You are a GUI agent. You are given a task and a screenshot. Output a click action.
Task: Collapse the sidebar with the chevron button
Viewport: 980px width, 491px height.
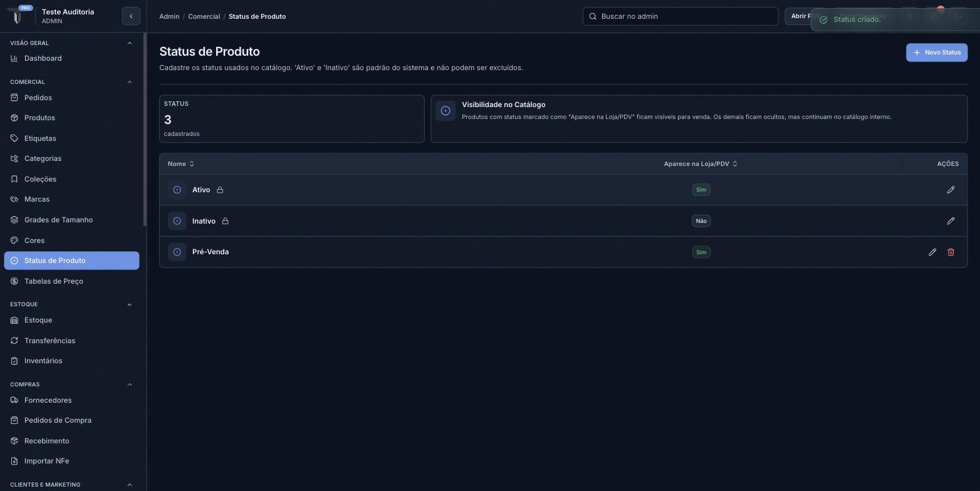pyautogui.click(x=131, y=16)
